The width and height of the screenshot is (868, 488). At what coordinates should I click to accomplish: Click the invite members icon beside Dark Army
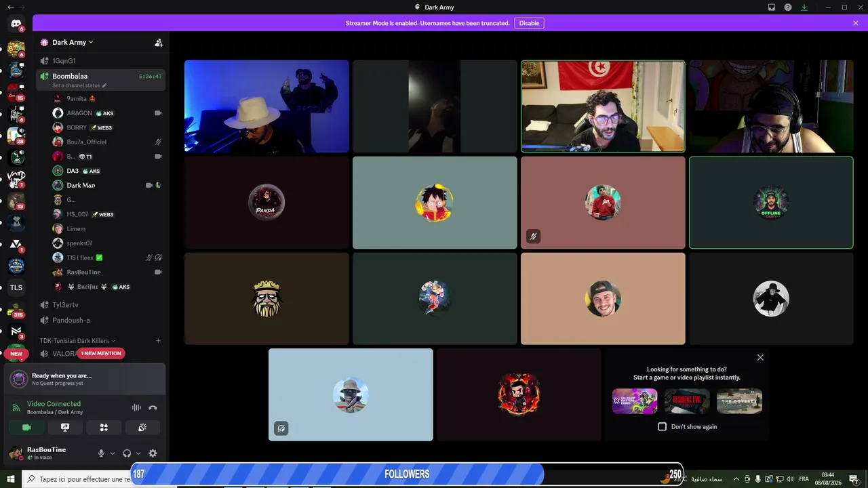(159, 43)
